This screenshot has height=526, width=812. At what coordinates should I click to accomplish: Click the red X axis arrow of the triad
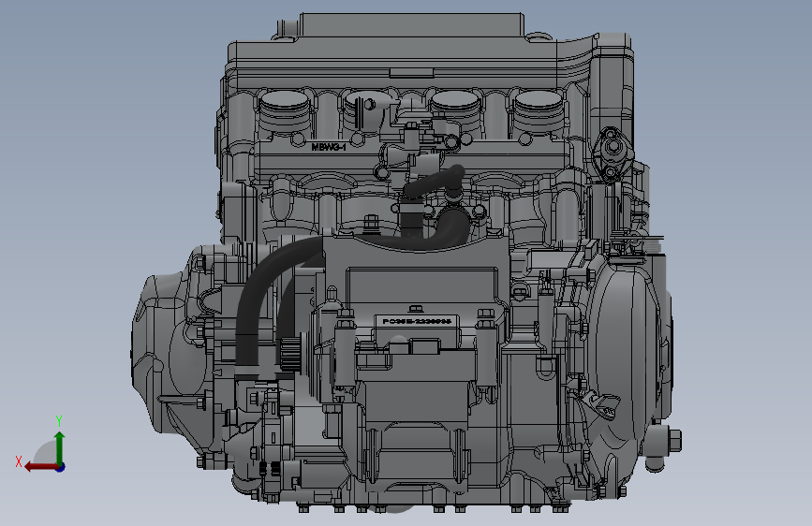click(x=40, y=467)
